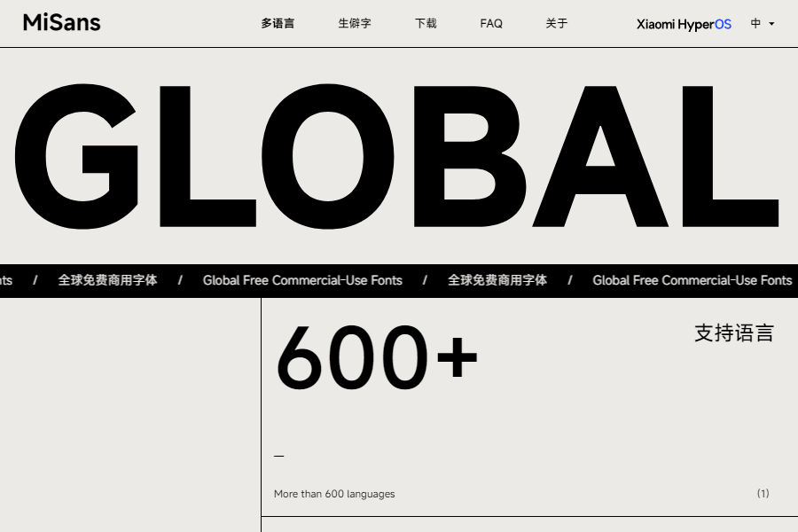Open the 下载 download section
This screenshot has width=798, height=532.
click(x=426, y=24)
